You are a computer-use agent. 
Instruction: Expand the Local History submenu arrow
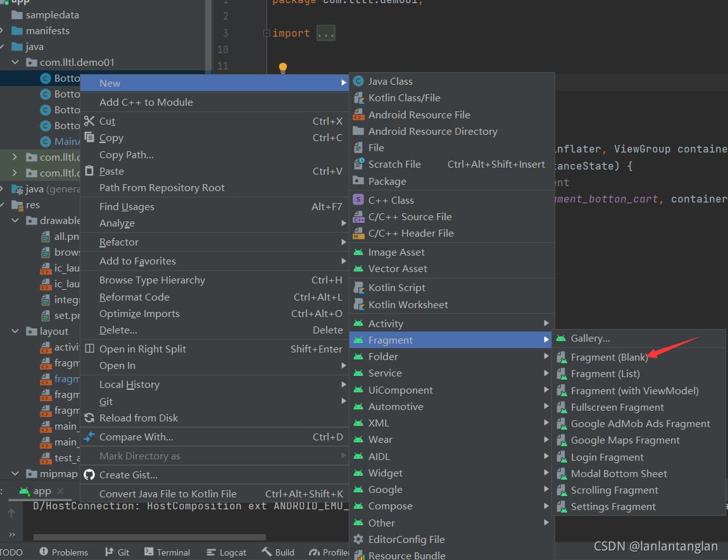344,384
